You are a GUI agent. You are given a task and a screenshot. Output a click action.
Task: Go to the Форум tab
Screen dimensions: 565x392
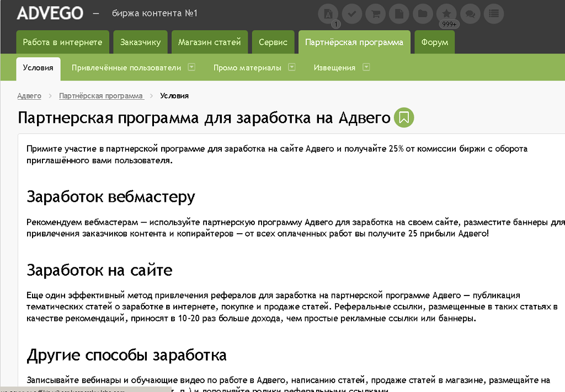(435, 42)
